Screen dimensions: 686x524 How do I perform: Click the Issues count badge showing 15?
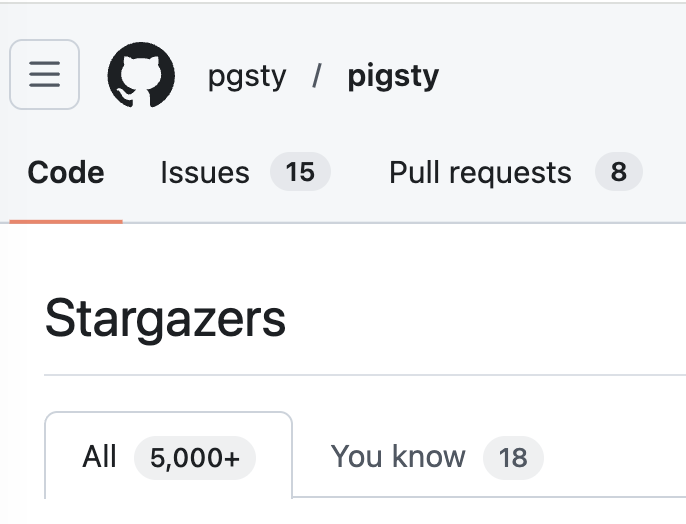(300, 171)
